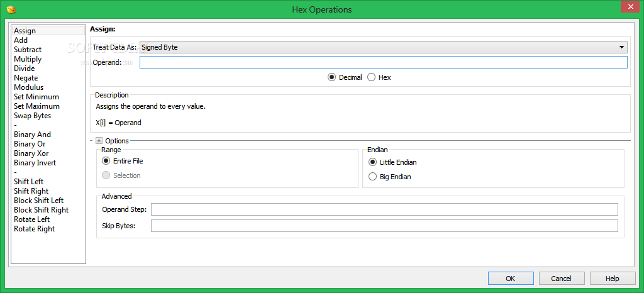Select the Multiply operation
This screenshot has width=644, height=293.
[48, 59]
